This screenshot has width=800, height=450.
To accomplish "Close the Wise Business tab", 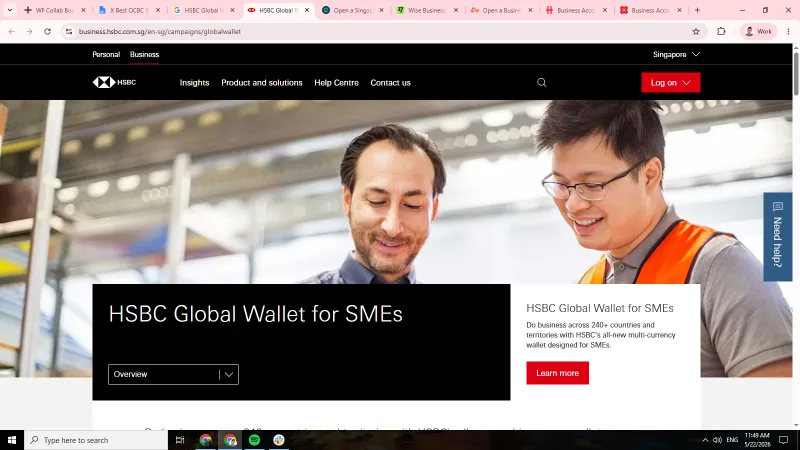I will point(456,10).
